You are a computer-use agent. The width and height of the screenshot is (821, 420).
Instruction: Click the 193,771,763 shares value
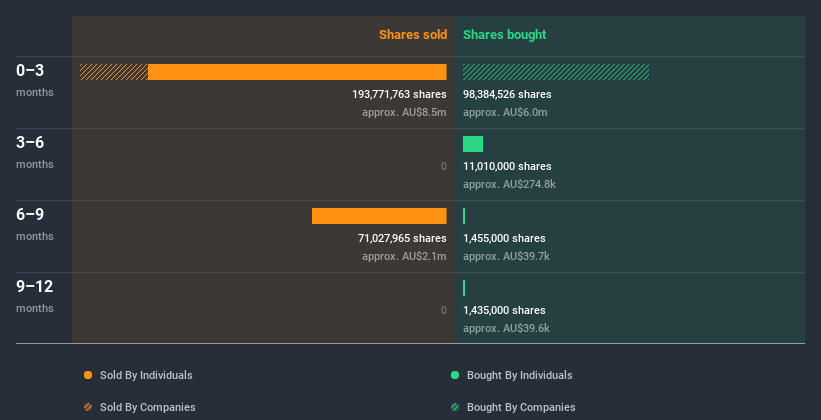pos(399,94)
